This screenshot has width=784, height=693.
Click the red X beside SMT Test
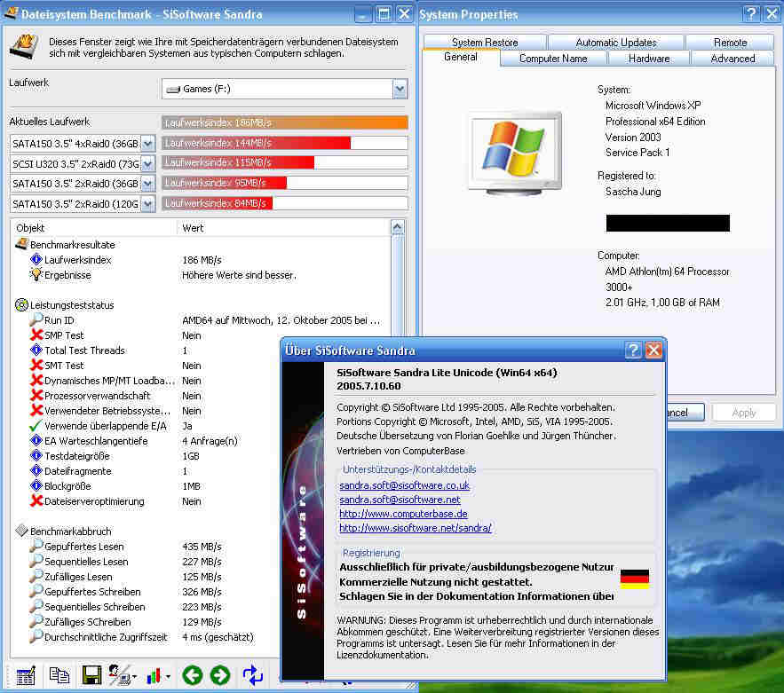36,365
